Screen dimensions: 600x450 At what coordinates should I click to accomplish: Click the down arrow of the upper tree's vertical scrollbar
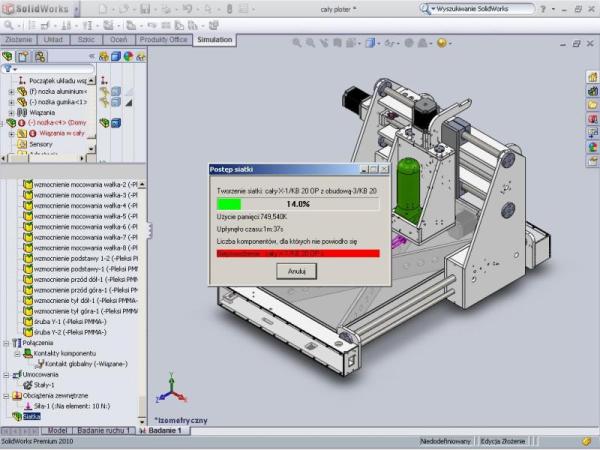click(x=91, y=149)
